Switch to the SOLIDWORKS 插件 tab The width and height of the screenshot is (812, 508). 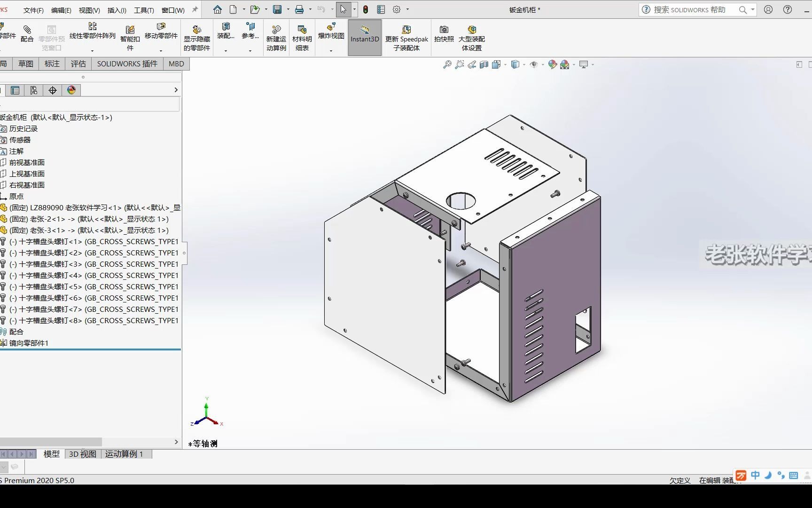(127, 63)
